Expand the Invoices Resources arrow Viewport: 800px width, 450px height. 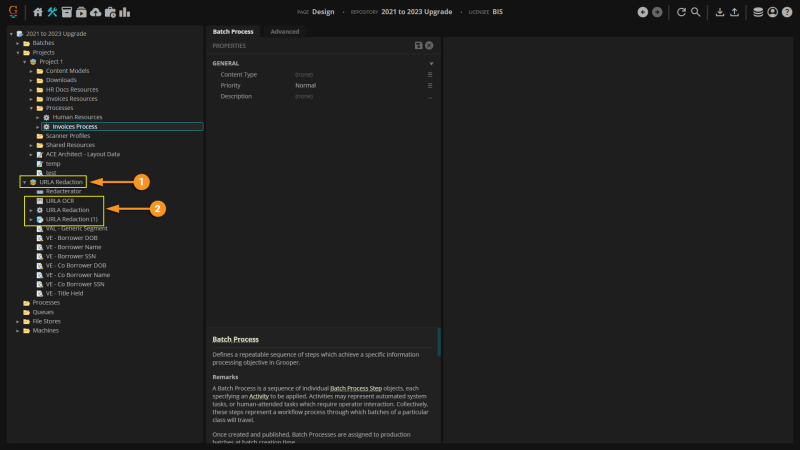31,99
